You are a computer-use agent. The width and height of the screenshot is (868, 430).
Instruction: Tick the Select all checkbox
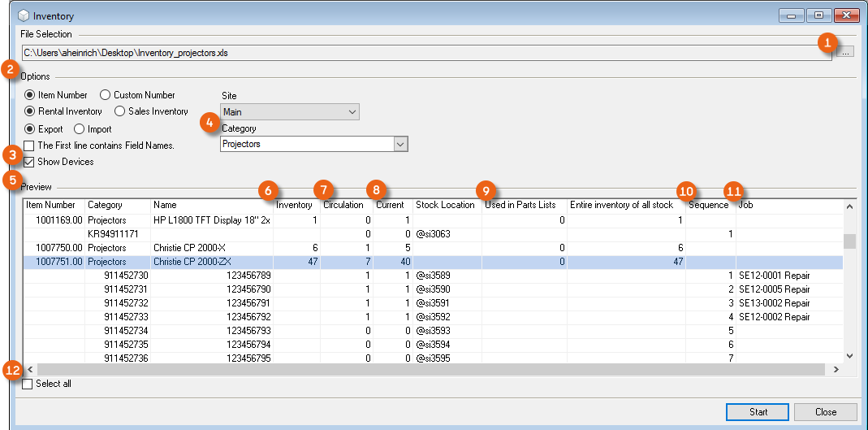(28, 384)
